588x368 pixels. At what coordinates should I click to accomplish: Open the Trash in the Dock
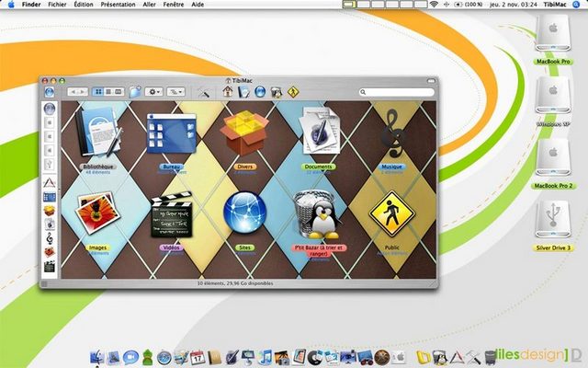coord(490,357)
